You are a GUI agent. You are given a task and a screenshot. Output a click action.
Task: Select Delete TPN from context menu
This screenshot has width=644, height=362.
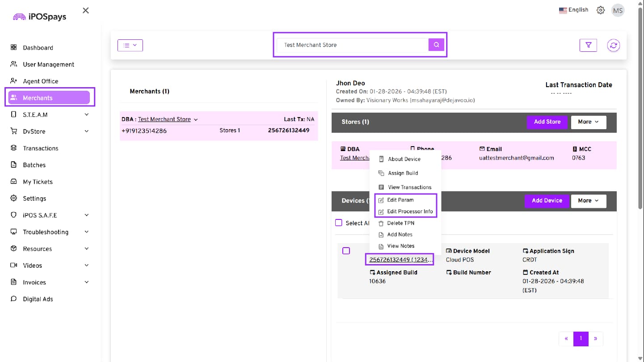point(400,223)
